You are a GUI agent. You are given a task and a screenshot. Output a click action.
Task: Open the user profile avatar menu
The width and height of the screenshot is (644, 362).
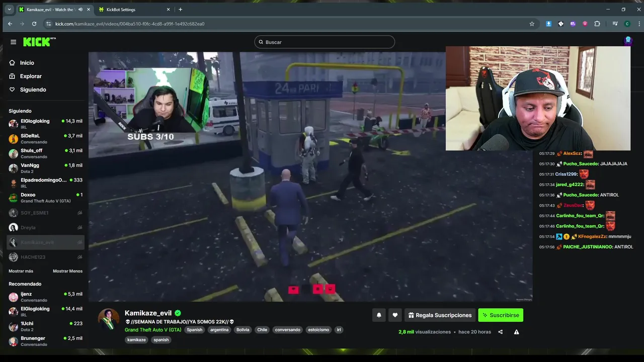(x=628, y=41)
